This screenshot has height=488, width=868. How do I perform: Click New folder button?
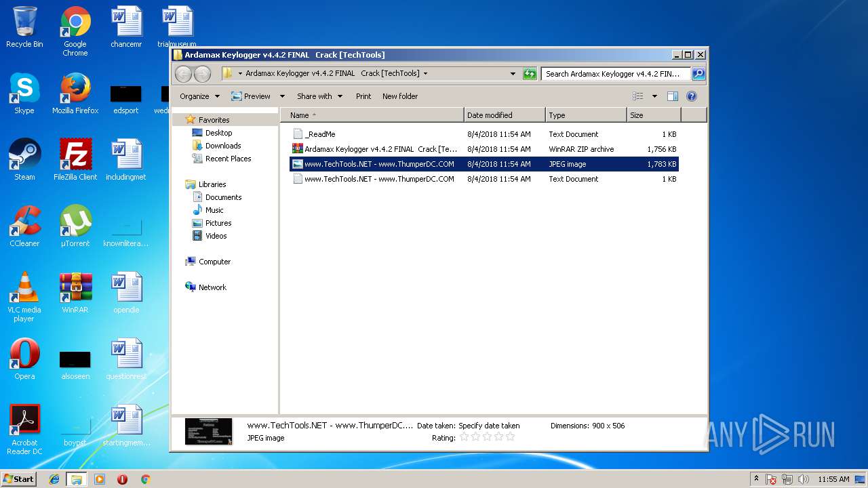click(x=400, y=96)
